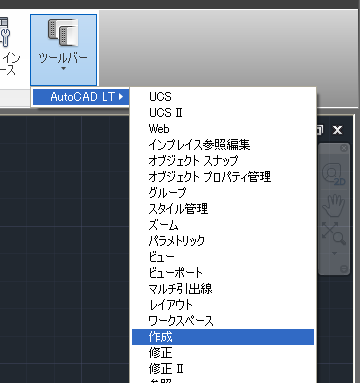Close the drawing viewport window
Screen dimensions: 360x383
(337, 130)
